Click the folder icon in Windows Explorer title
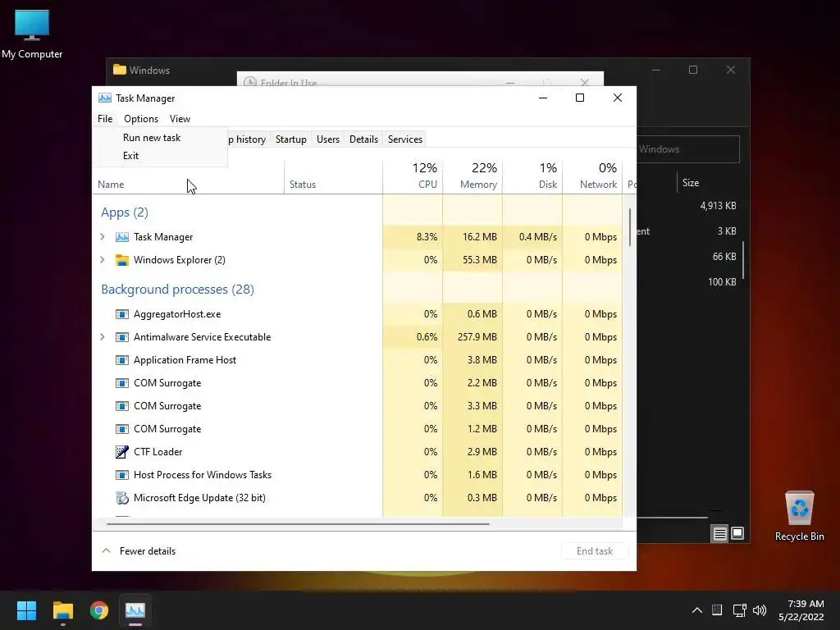 click(120, 71)
